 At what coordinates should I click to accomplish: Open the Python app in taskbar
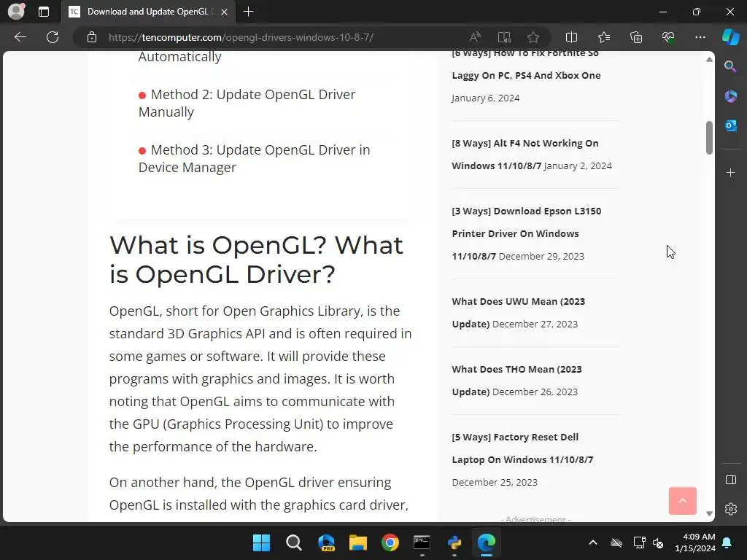pyautogui.click(x=454, y=542)
